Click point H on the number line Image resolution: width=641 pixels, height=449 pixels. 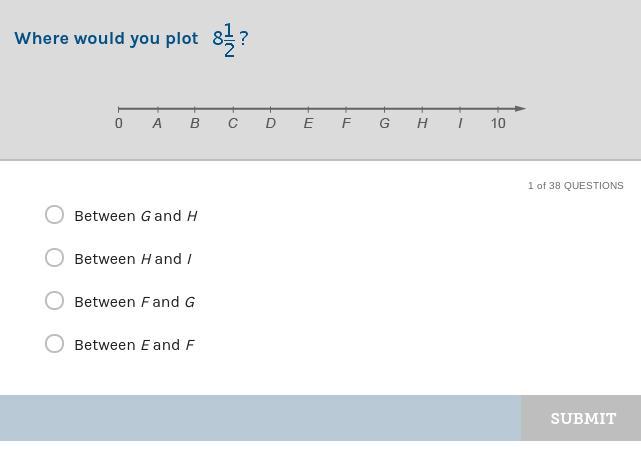tap(422, 109)
